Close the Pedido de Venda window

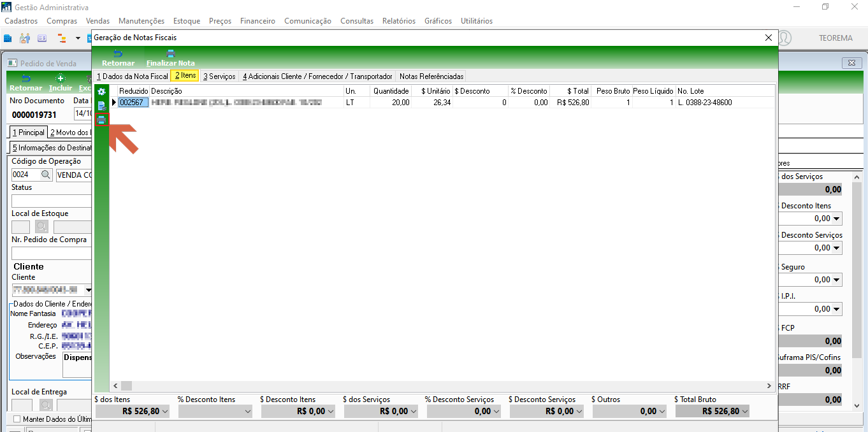click(851, 63)
